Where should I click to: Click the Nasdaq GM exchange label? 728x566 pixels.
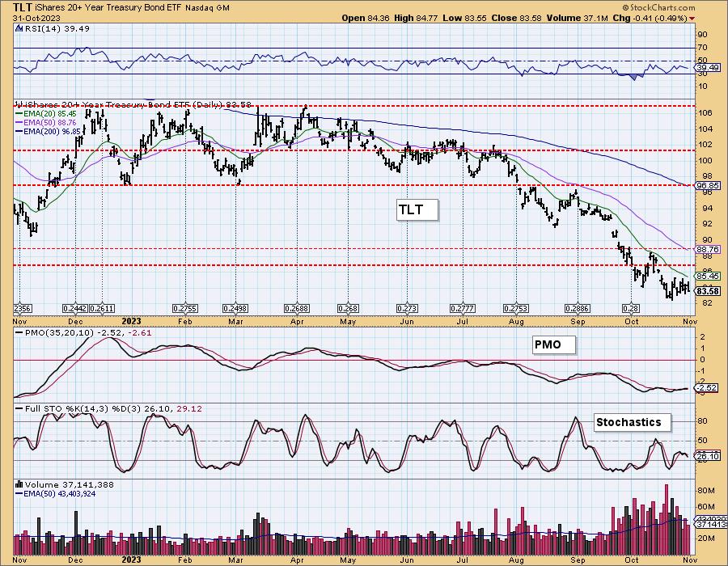click(x=206, y=8)
